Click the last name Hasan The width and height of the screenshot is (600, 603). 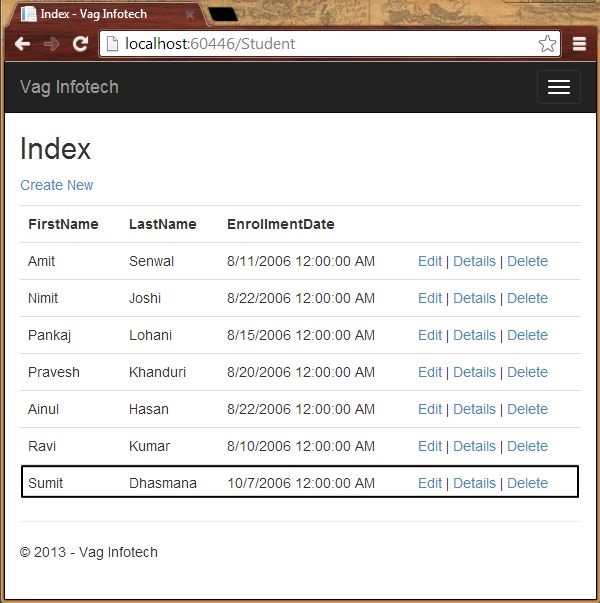pyautogui.click(x=149, y=409)
